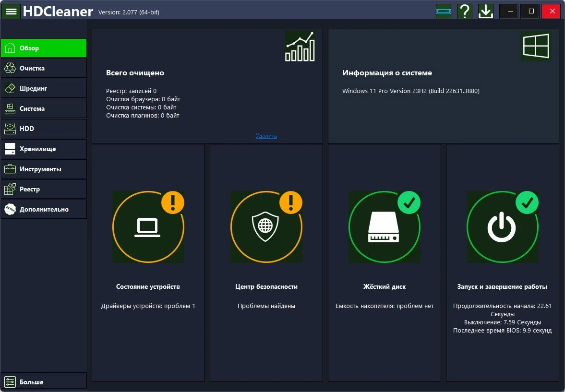Click the toolbox icon beside Инструменты
Viewport: 565px width, 392px height.
[10, 169]
